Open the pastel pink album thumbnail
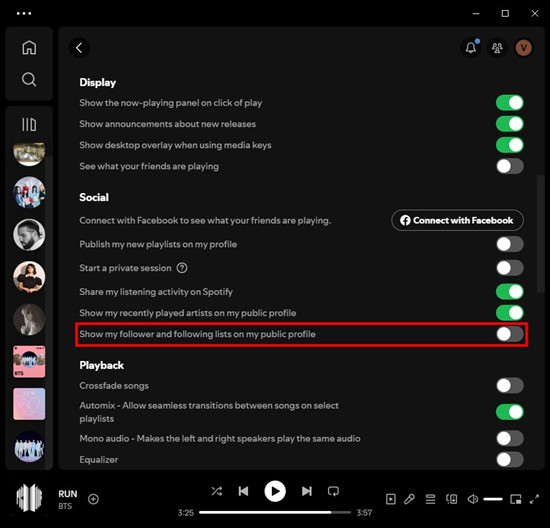Screen dimensions: 550x528 pos(29,404)
